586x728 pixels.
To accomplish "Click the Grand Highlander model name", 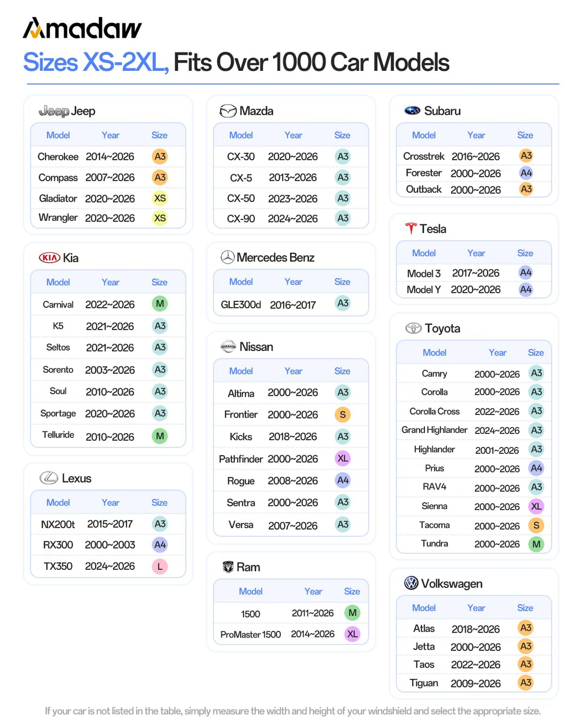I will (x=434, y=430).
